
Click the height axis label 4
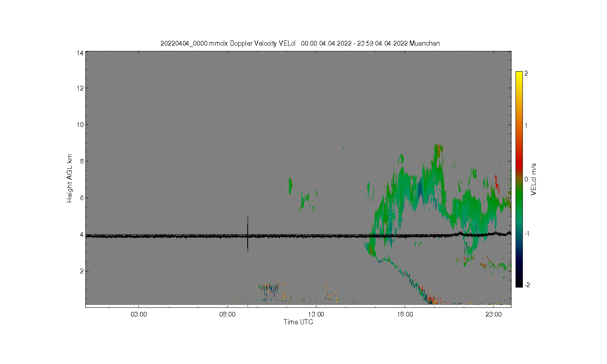(x=82, y=235)
